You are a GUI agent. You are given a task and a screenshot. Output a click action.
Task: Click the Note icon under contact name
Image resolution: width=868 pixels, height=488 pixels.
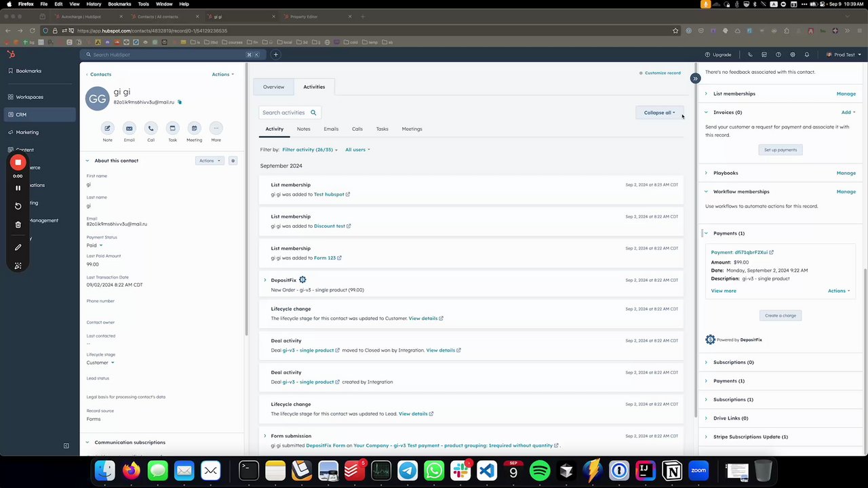tap(107, 128)
